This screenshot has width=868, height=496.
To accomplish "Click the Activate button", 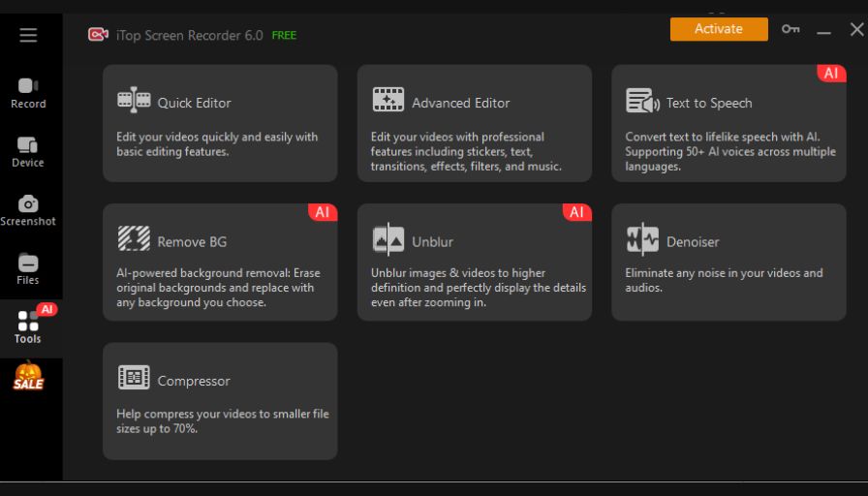I will click(x=719, y=29).
